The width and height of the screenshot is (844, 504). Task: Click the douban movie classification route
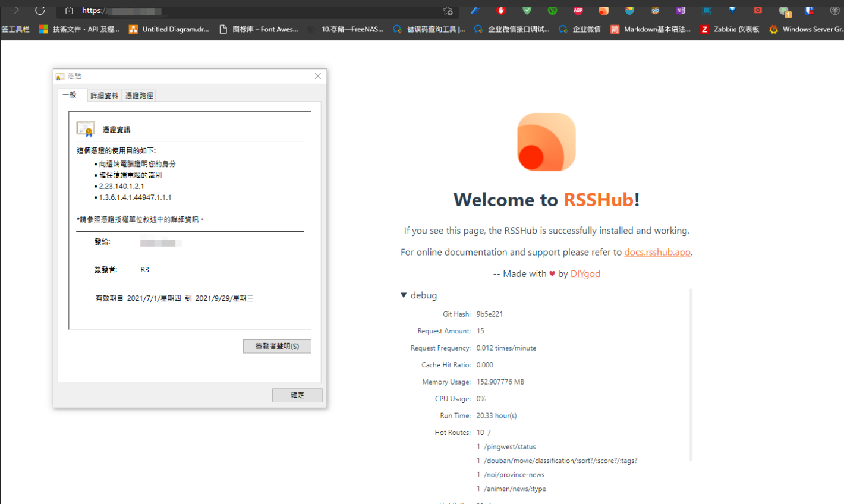coord(560,461)
